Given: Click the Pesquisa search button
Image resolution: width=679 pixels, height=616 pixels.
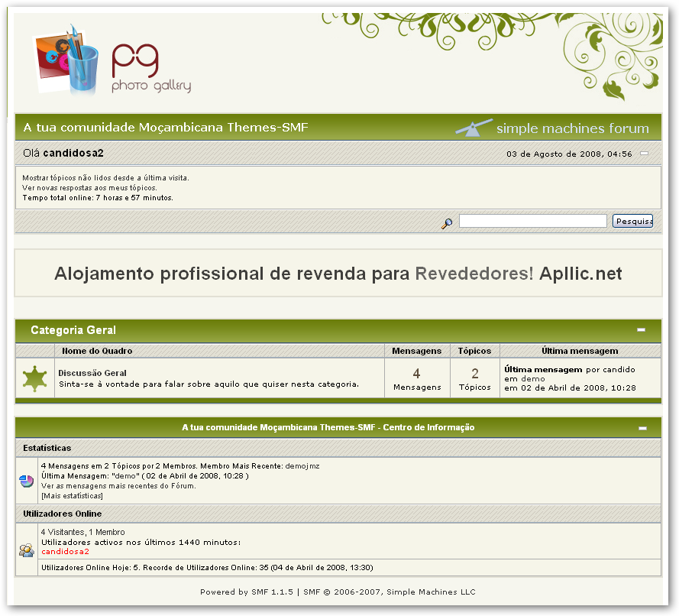Looking at the screenshot, I should (632, 221).
